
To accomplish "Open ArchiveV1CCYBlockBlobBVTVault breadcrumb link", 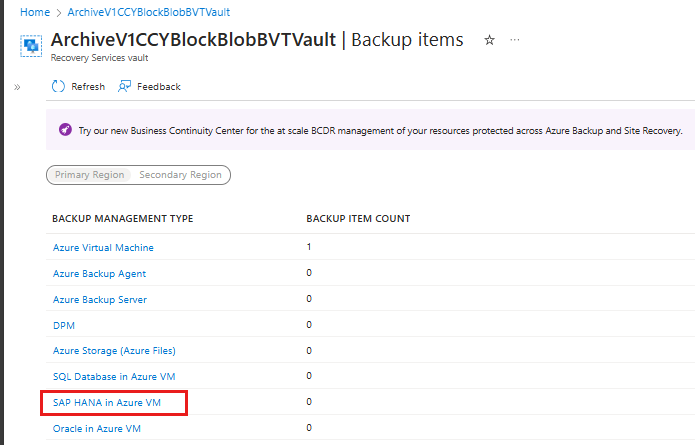I will (x=148, y=12).
